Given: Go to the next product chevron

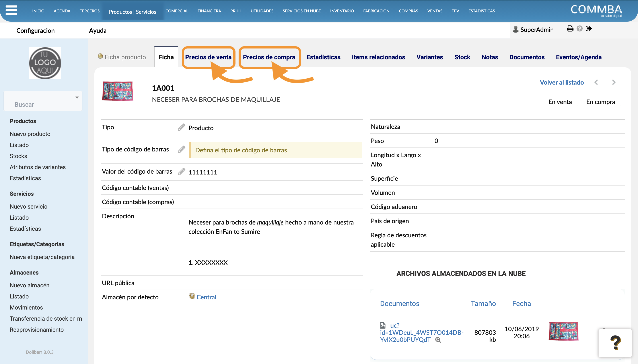Looking at the screenshot, I should tap(614, 82).
